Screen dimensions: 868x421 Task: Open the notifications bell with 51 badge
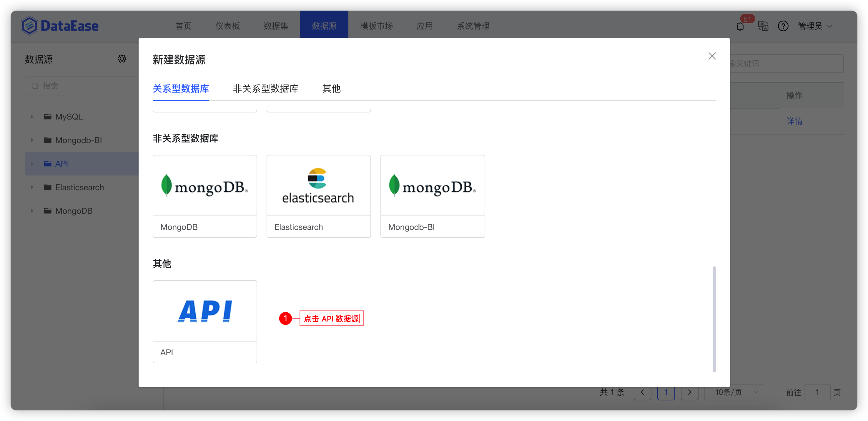(740, 26)
